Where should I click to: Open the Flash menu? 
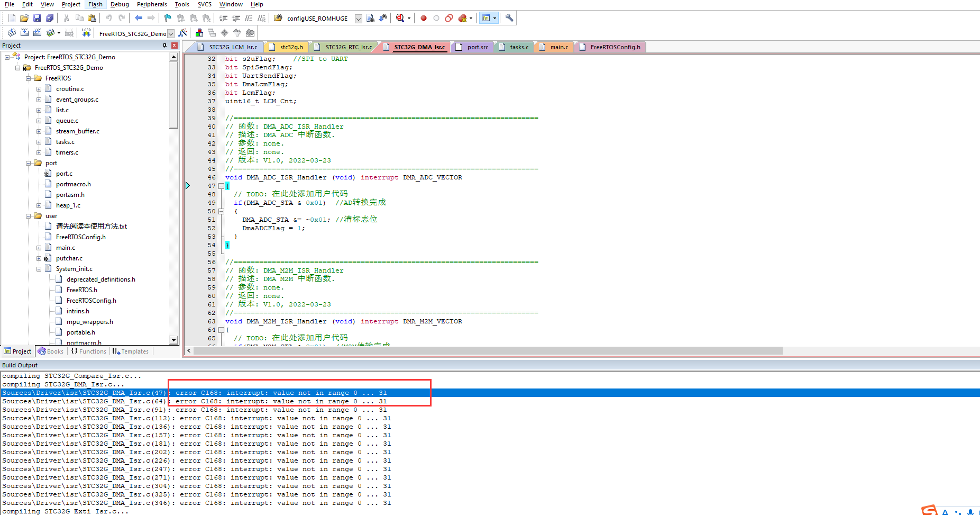click(95, 4)
